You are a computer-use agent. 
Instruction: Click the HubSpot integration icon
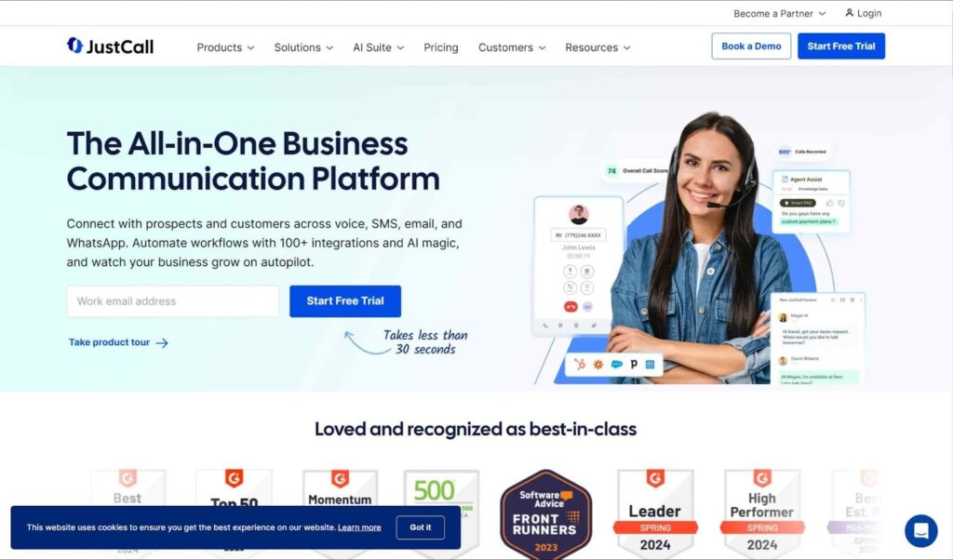[580, 365]
